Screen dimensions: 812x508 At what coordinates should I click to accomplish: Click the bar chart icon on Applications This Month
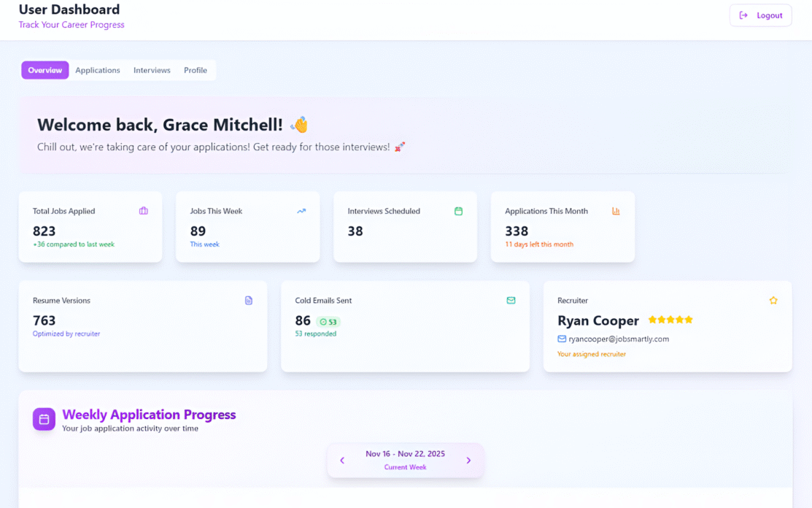coord(616,210)
